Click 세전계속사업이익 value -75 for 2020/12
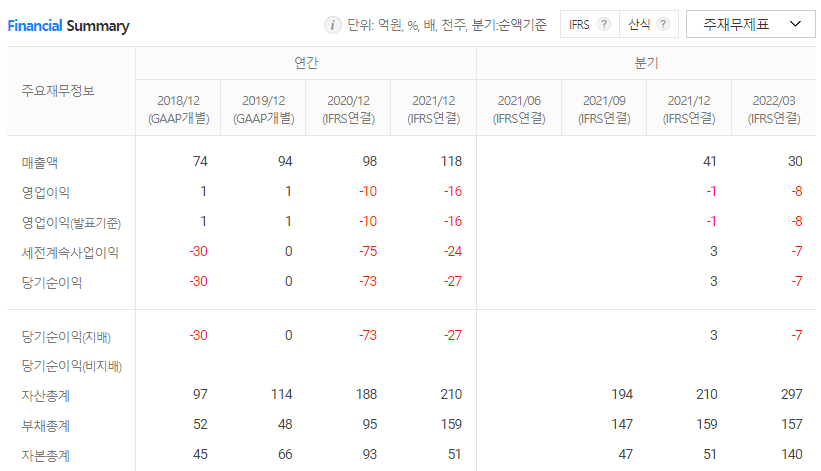Screen dimensions: 821x471 click(x=368, y=251)
